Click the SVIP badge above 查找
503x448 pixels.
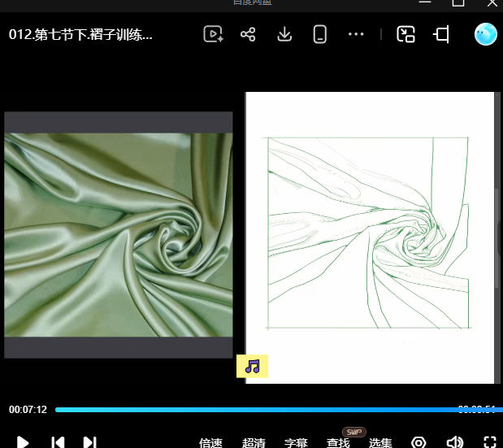tap(354, 432)
